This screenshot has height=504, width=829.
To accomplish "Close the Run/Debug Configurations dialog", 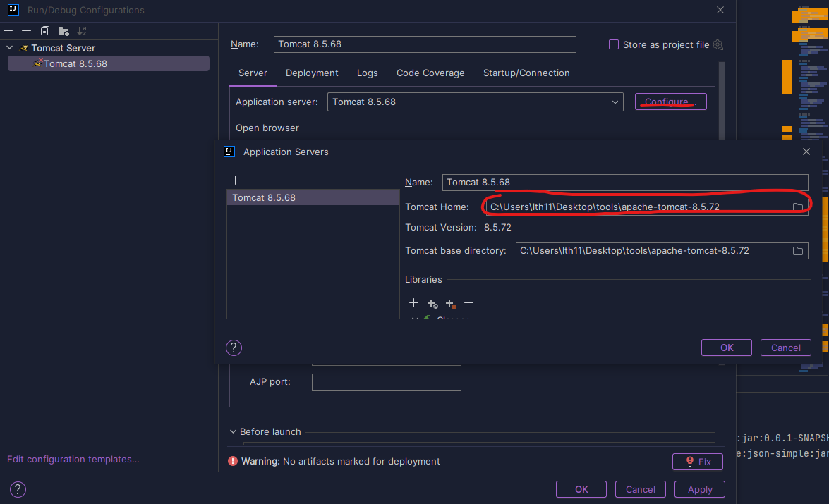I will point(720,10).
